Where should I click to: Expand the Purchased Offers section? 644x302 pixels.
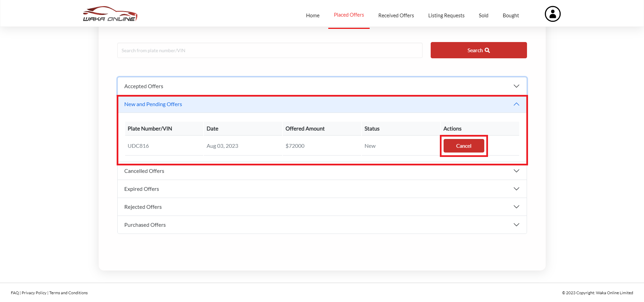(x=322, y=225)
